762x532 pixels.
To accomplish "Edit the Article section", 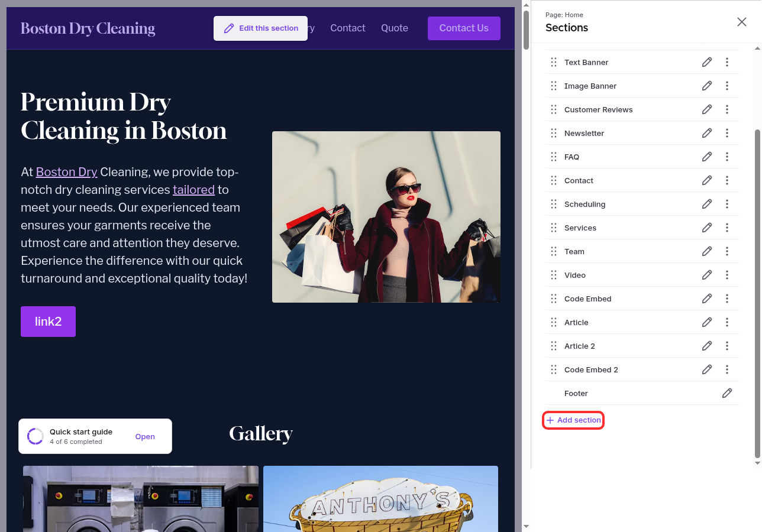I will point(707,322).
